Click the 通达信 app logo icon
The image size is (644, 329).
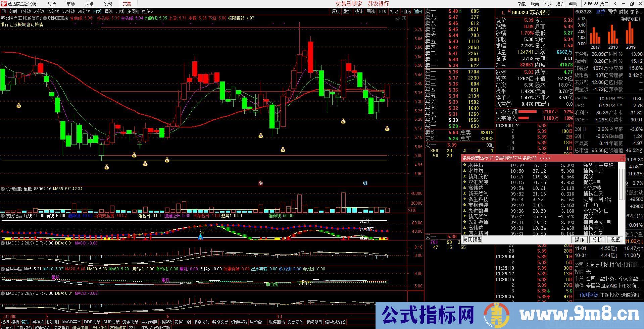point(3,4)
